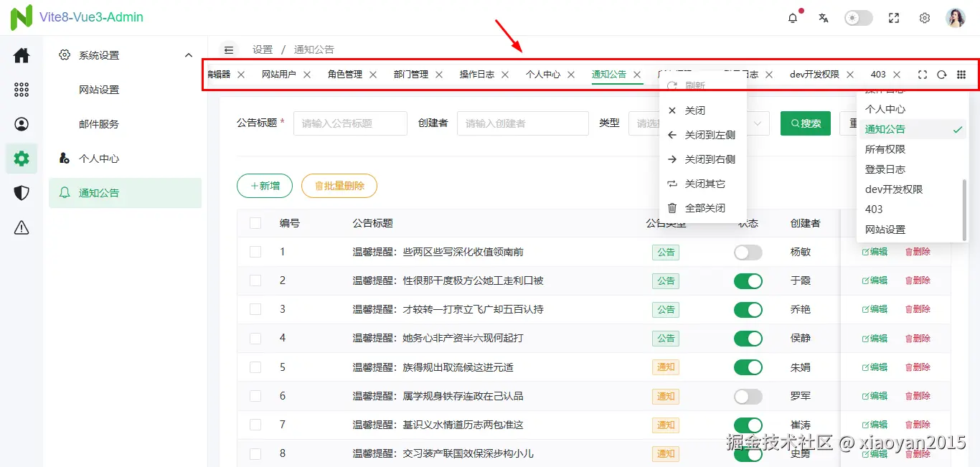This screenshot has height=467, width=980.
Task: Close the 403 tab
Action: (897, 75)
